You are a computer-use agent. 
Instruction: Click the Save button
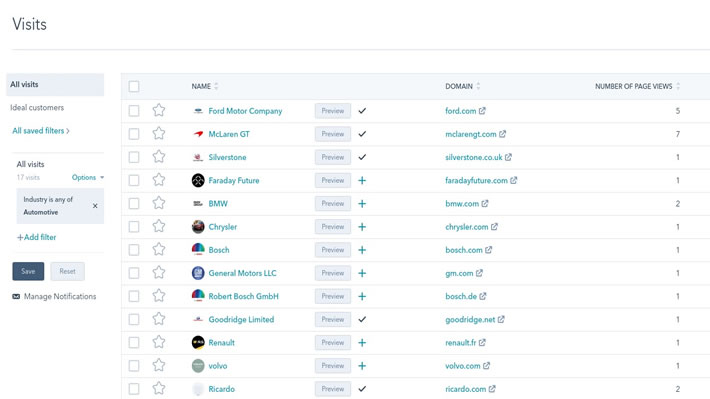tap(28, 271)
